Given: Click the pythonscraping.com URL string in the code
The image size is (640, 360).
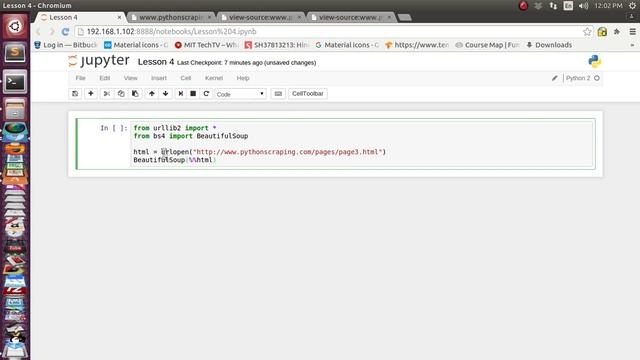Looking at the screenshot, I should [287, 151].
